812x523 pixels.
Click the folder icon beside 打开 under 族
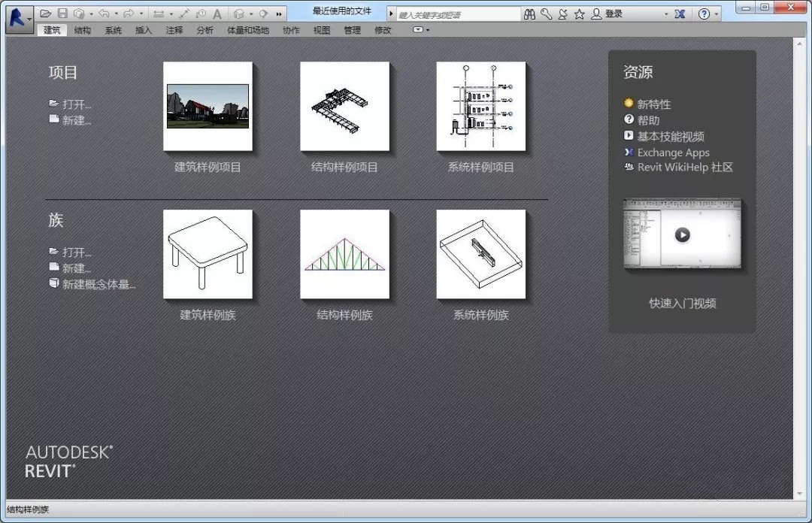(54, 251)
